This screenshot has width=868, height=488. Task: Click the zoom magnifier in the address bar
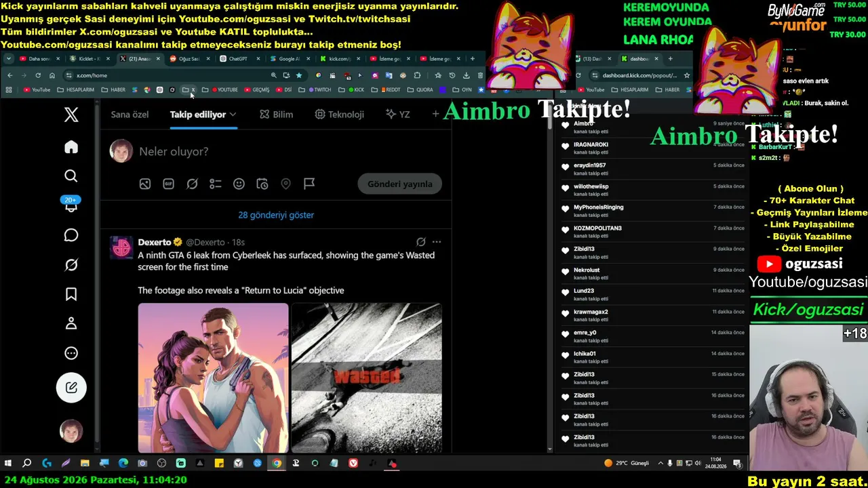pyautogui.click(x=273, y=75)
